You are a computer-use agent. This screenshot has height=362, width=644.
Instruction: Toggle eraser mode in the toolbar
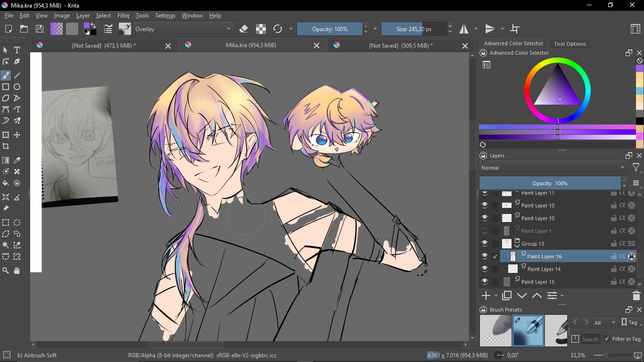point(244,29)
